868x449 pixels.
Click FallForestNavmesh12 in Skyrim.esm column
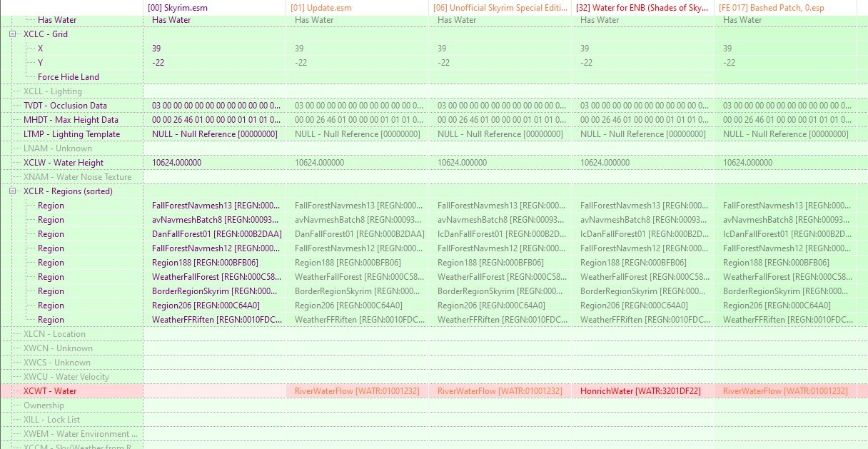pos(216,248)
